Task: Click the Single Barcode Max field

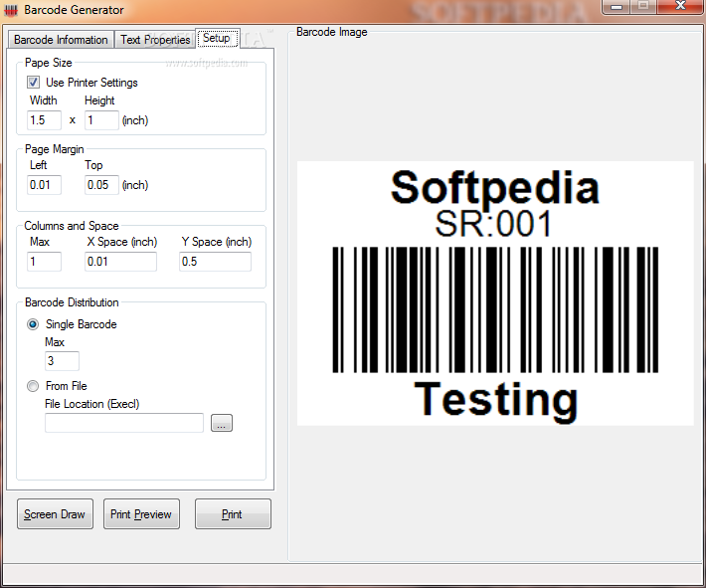Action: (62, 361)
